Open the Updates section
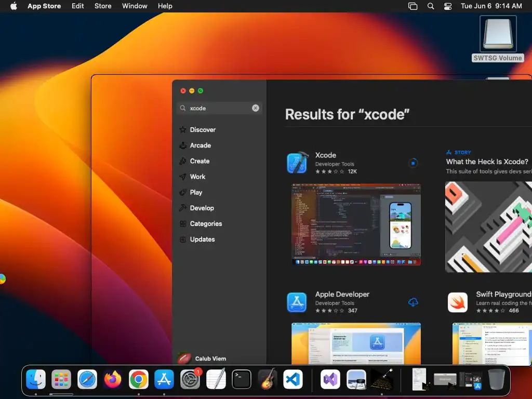 [202, 239]
